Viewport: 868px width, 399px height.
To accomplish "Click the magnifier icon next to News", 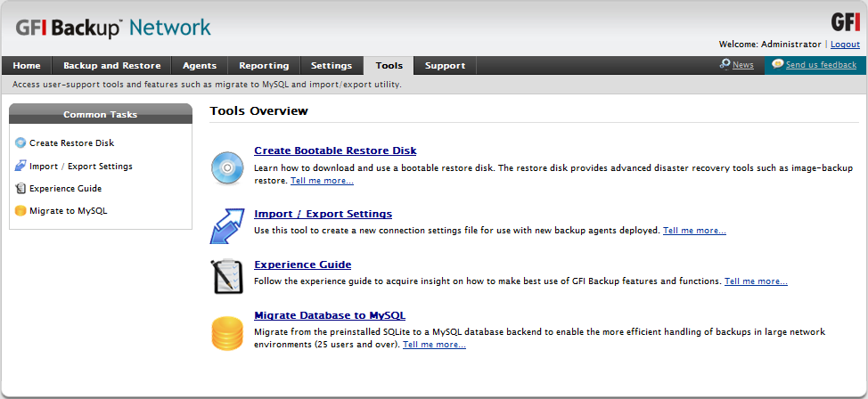I will pos(725,64).
